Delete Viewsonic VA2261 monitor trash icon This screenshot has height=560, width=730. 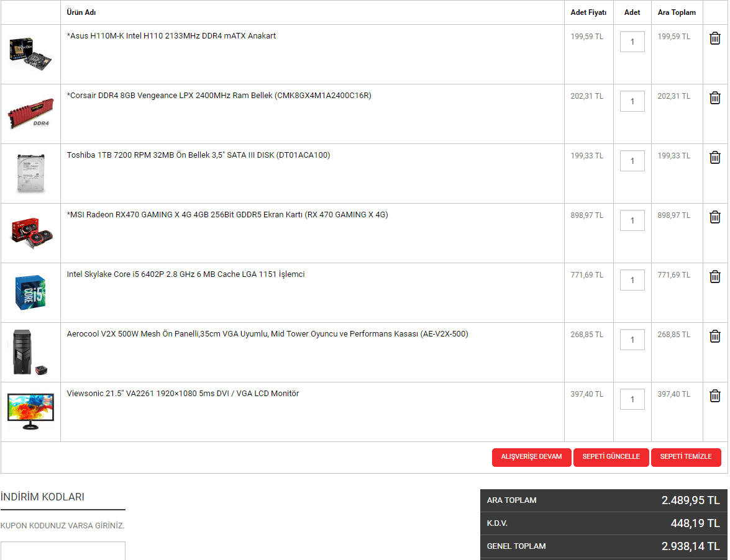714,395
